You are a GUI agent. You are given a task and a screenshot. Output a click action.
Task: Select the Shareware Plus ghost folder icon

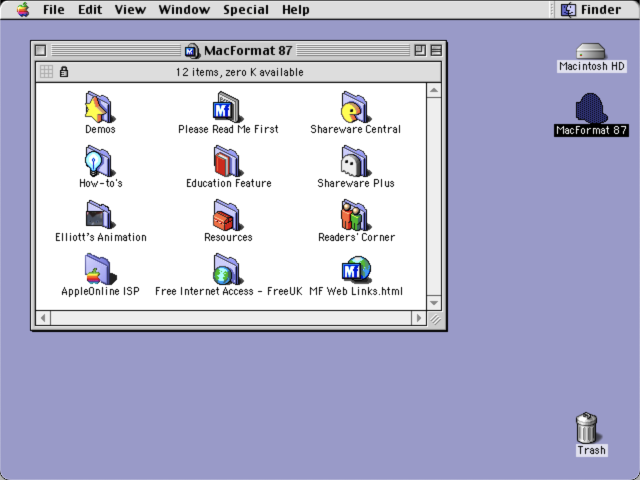[356, 162]
